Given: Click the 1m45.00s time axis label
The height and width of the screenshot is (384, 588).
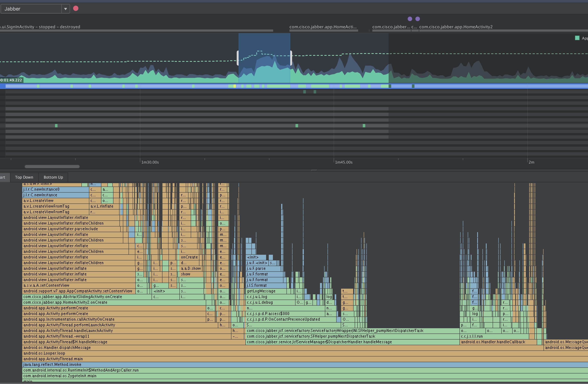Looking at the screenshot, I should (344, 162).
